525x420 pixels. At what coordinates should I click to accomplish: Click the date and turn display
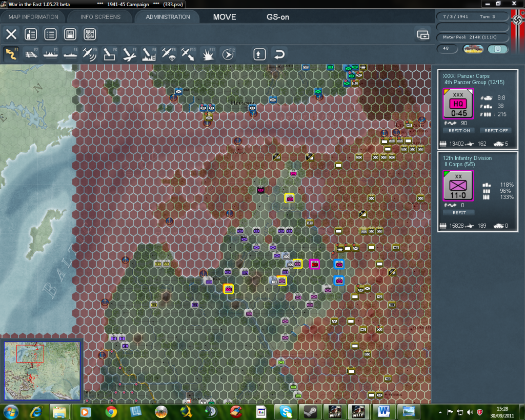tap(472, 16)
